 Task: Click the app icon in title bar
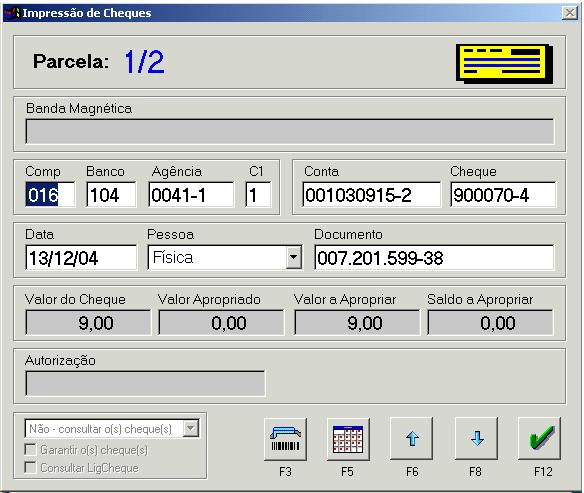12,13
